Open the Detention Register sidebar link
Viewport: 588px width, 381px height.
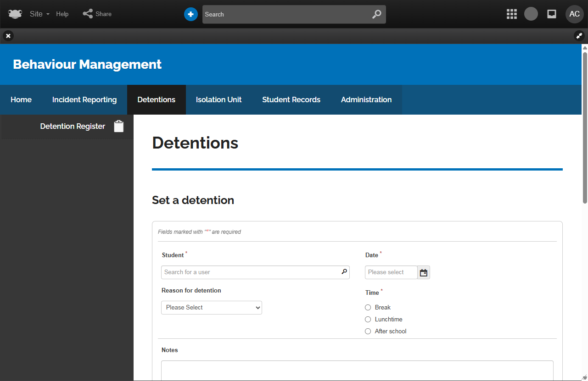tap(73, 127)
